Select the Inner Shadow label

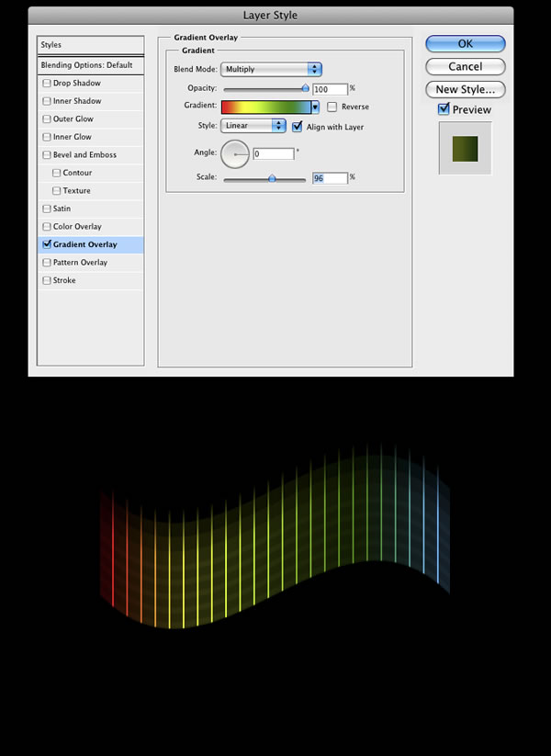click(77, 101)
